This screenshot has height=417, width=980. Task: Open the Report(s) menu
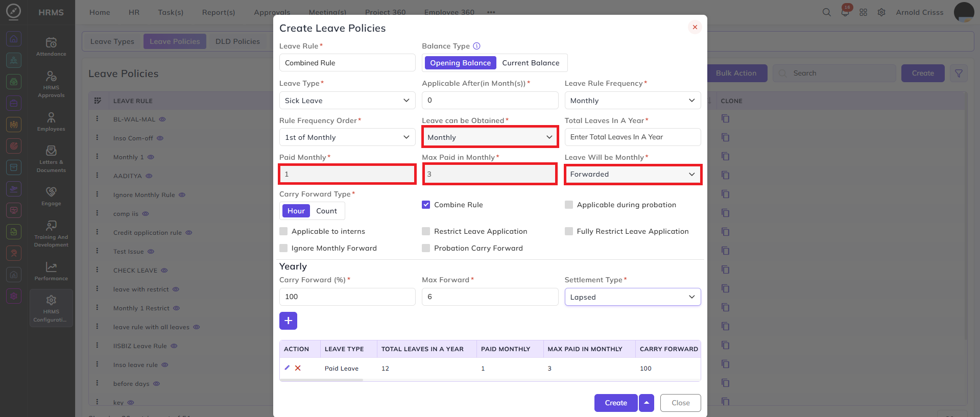[x=219, y=12]
